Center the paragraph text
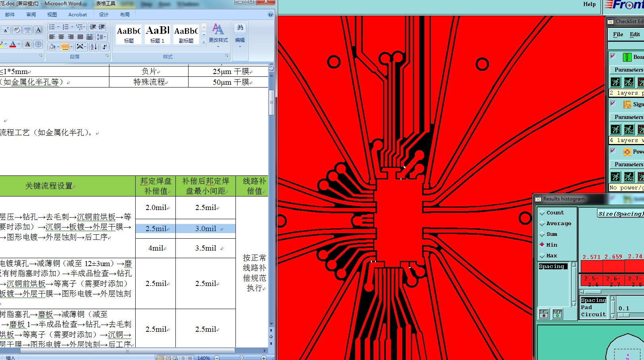This screenshot has height=360, width=644. (x=61, y=37)
